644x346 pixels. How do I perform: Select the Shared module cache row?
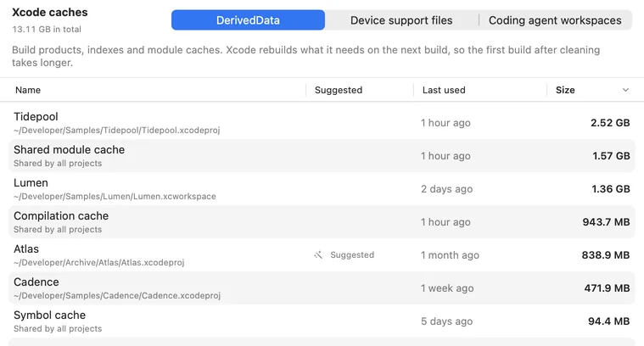(322, 156)
